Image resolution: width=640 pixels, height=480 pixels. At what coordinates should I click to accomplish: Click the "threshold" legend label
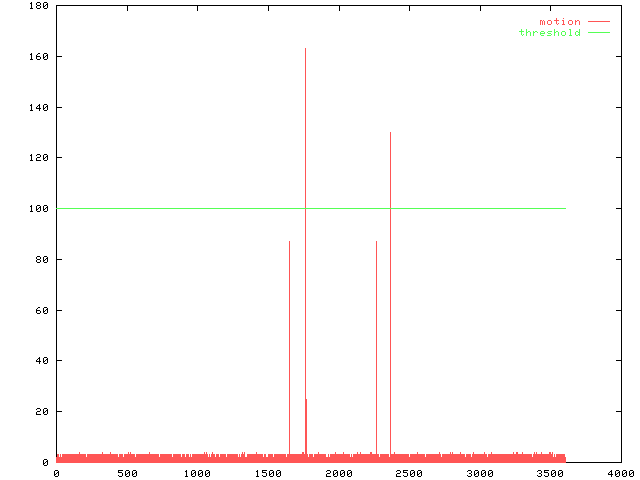(x=549, y=33)
